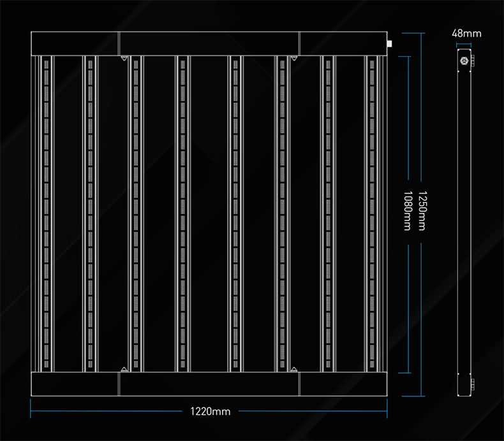Click the first LED bar on the left
The image size is (504, 441).
pyautogui.click(x=45, y=213)
